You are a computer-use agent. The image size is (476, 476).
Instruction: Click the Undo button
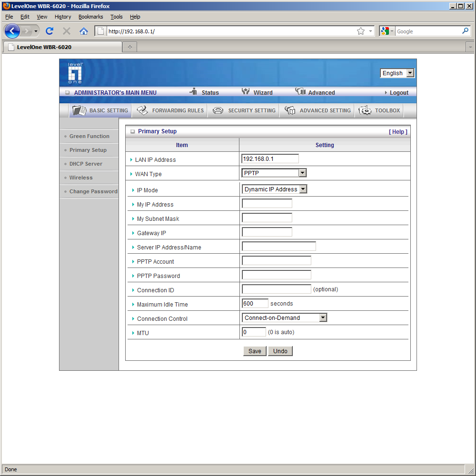click(x=280, y=351)
